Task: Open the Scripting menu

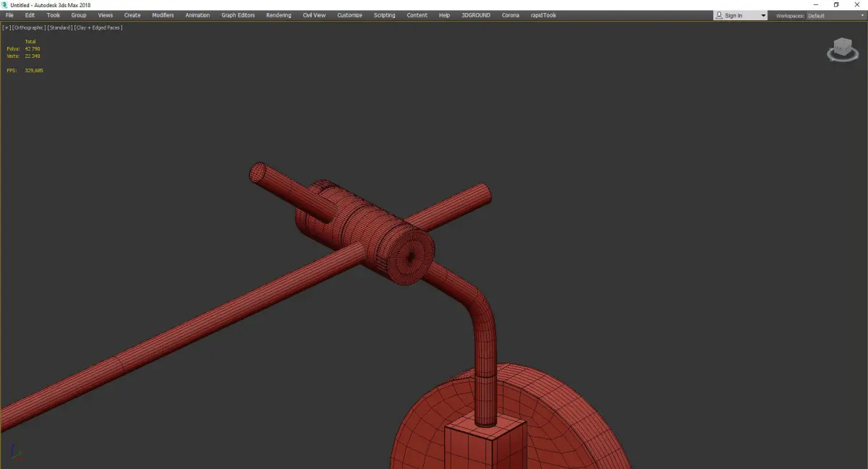Action: 384,15
